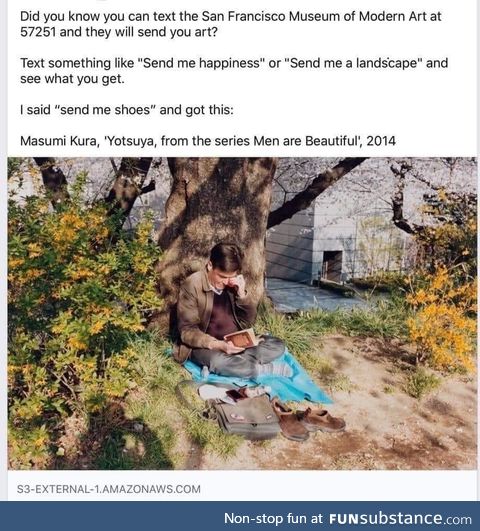Image resolution: width=480 pixels, height=531 pixels.
Task: Click the seated man's brown jacket
Action: tap(199, 313)
